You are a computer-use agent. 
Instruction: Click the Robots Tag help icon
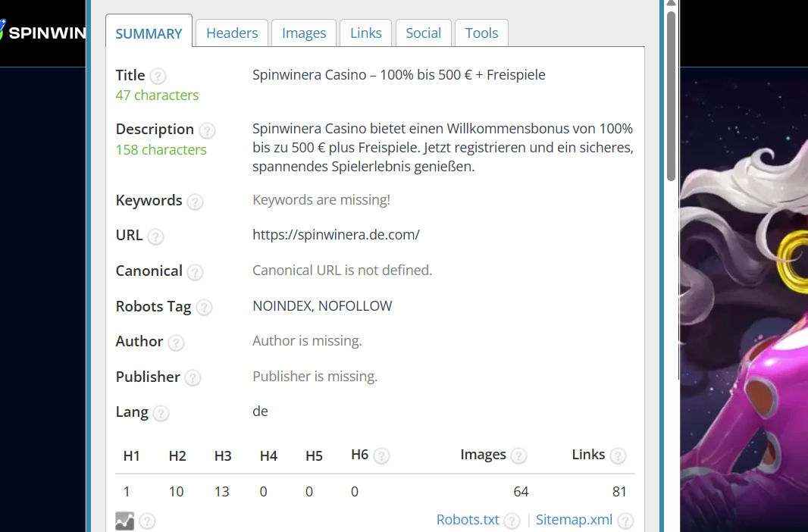click(x=204, y=308)
